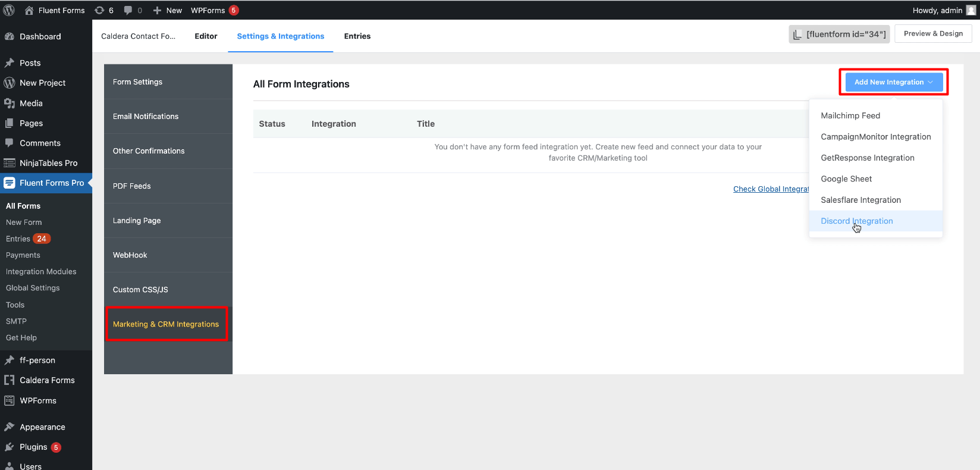Open the New dropdown in admin bar
Viewport: 980px width, 470px height.
tap(168, 10)
